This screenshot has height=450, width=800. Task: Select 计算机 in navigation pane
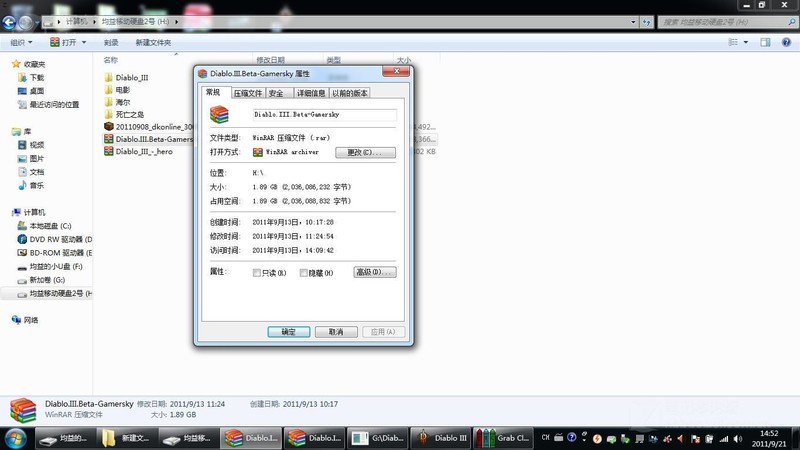34,212
